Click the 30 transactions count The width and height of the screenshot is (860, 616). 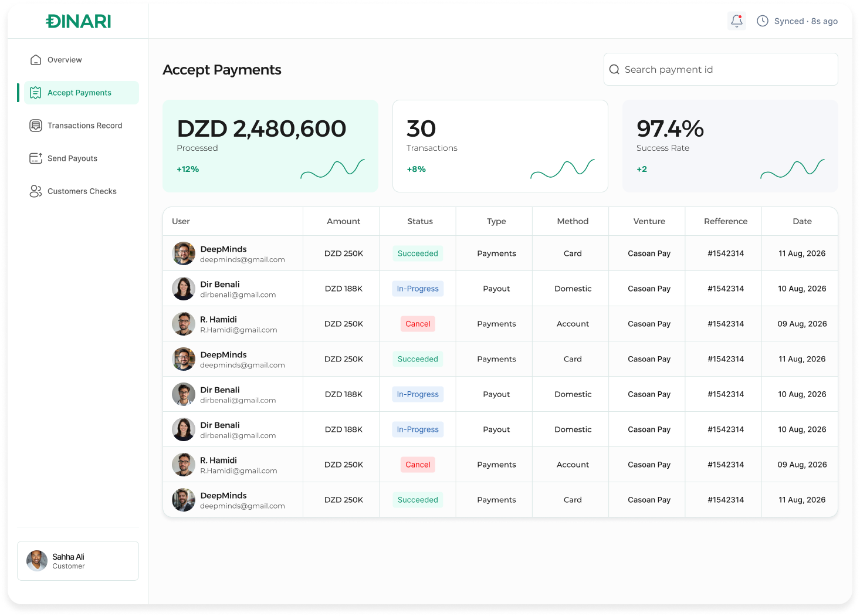pyautogui.click(x=421, y=128)
